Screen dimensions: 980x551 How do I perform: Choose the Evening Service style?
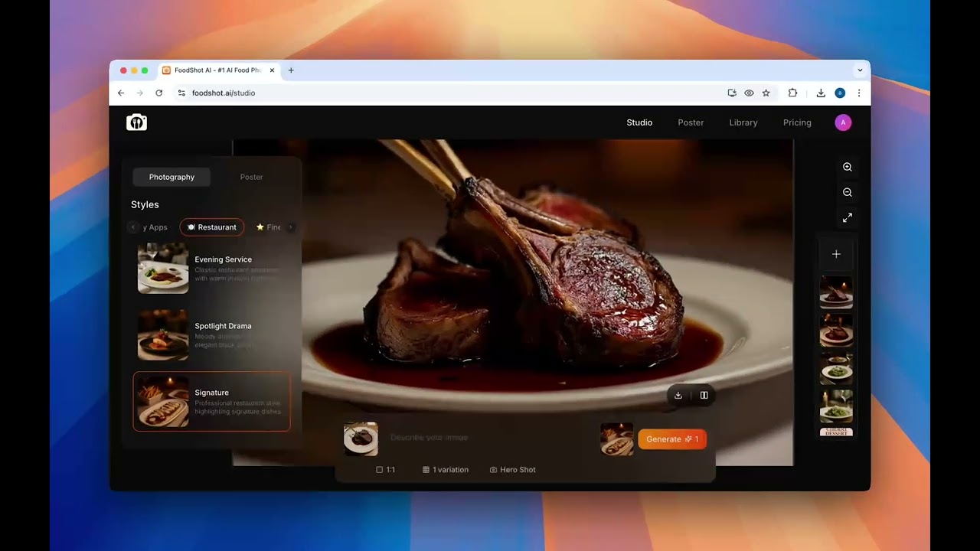[x=212, y=269]
